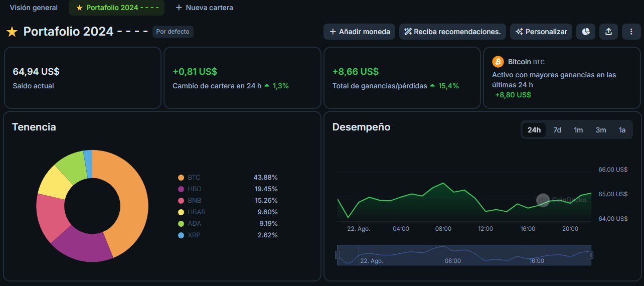Image resolution: width=644 pixels, height=286 pixels.
Task: Select the 3m performance range
Action: pyautogui.click(x=601, y=130)
